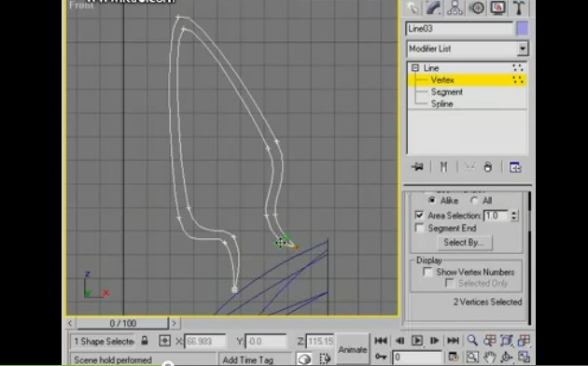The image size is (588, 366).
Task: Click the dots icon on the Line row
Action: click(x=518, y=68)
